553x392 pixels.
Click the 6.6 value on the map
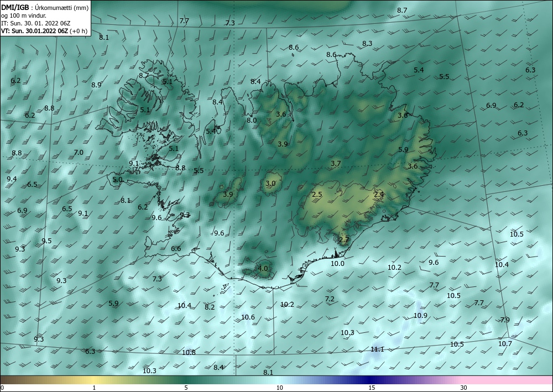[176, 249]
